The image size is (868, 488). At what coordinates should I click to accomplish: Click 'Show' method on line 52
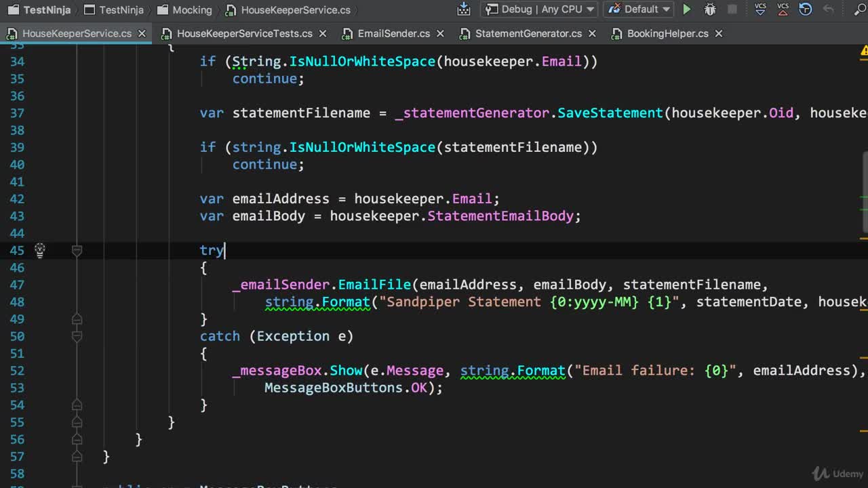pos(346,371)
